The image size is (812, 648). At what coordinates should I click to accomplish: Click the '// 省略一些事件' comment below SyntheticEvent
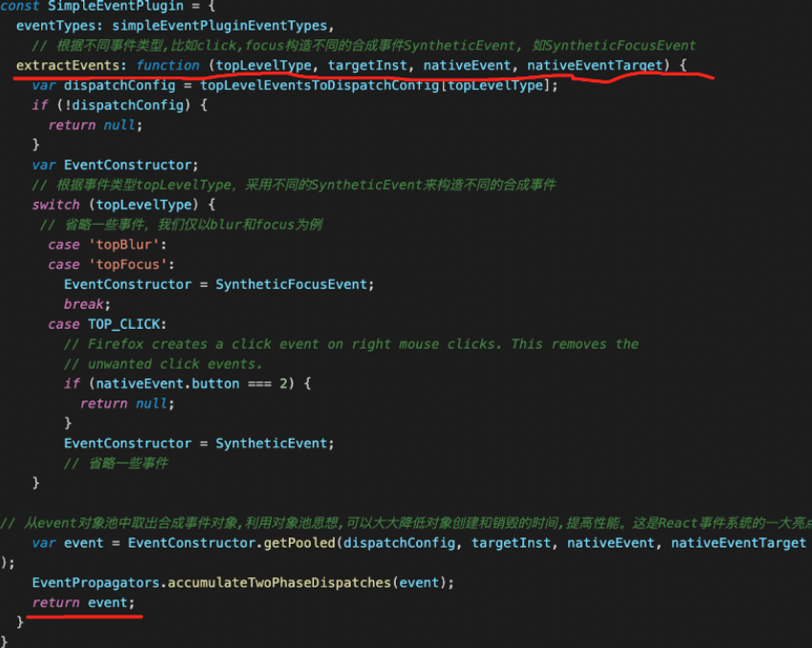coord(116,464)
